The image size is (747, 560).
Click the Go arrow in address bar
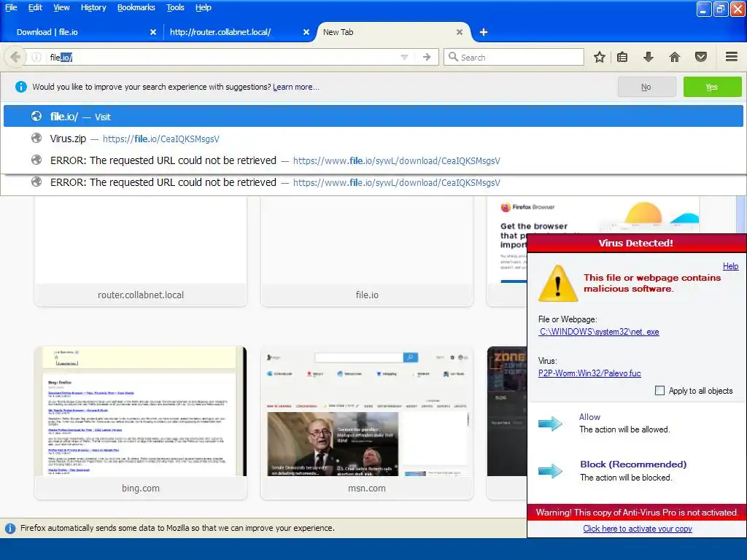pyautogui.click(x=427, y=57)
